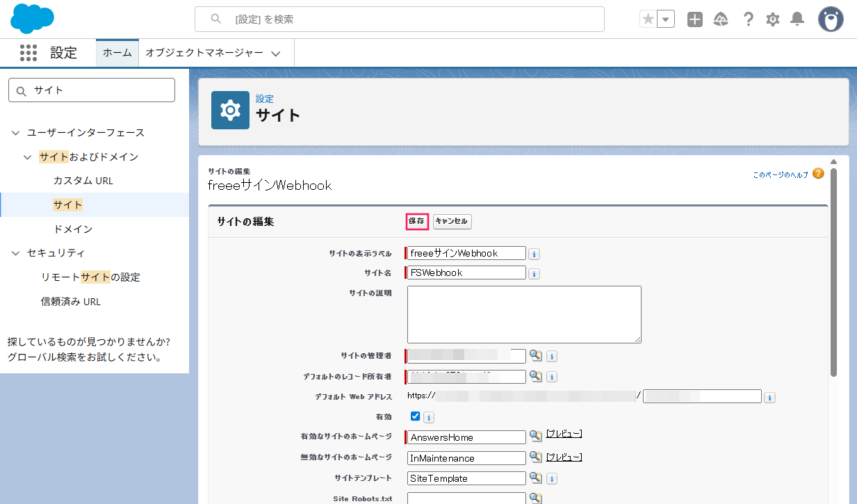The image size is (857, 504).
Task: Click info icon beside デフォルトのレコード所有者
Action: tap(552, 377)
